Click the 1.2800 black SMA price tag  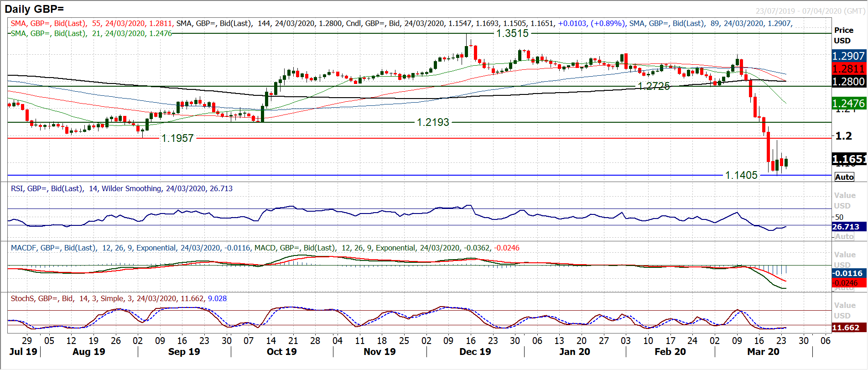click(x=848, y=81)
